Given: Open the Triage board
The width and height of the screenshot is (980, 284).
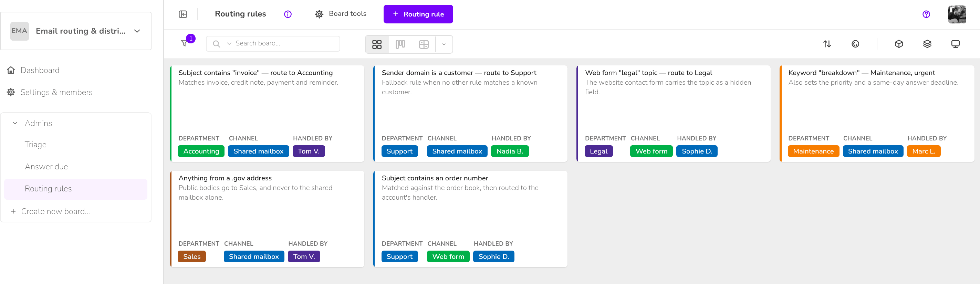Looking at the screenshot, I should [35, 145].
